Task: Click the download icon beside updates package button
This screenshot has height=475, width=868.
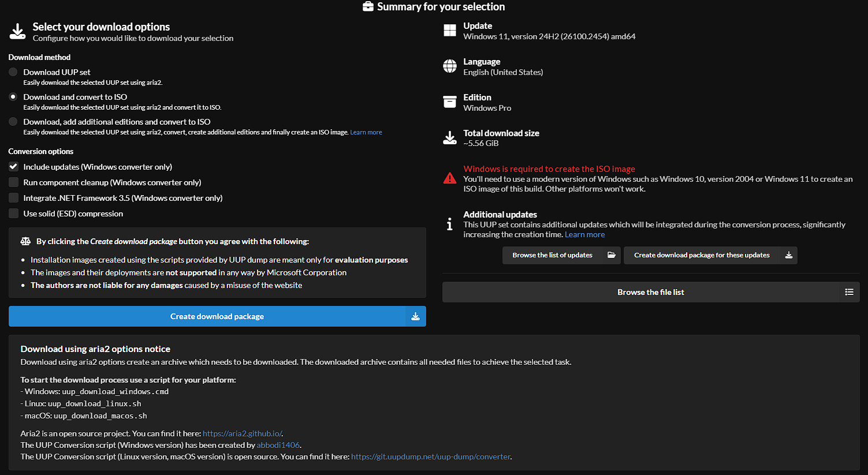Action: pyautogui.click(x=788, y=255)
